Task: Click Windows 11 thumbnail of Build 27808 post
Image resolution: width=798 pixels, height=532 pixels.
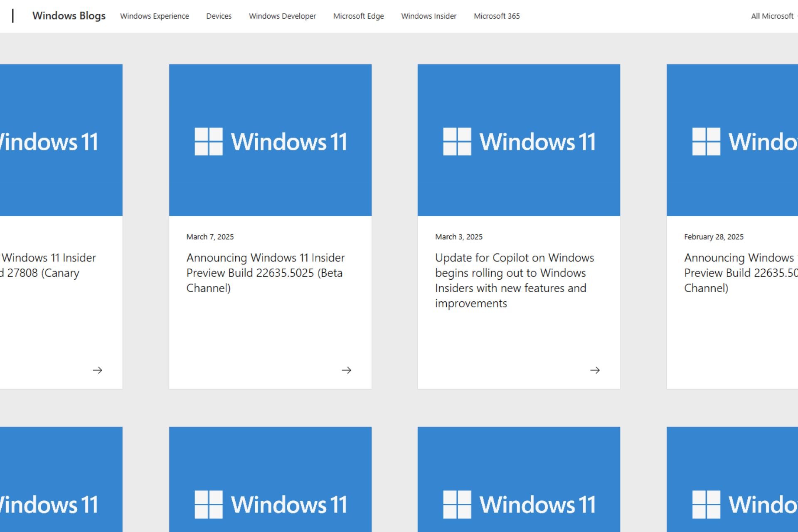Action: 61,140
